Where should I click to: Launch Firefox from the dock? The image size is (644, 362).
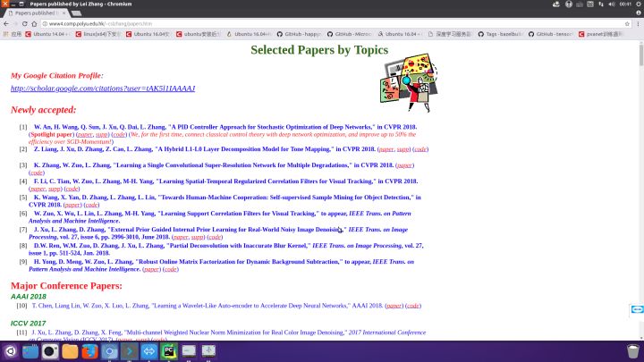point(89,351)
